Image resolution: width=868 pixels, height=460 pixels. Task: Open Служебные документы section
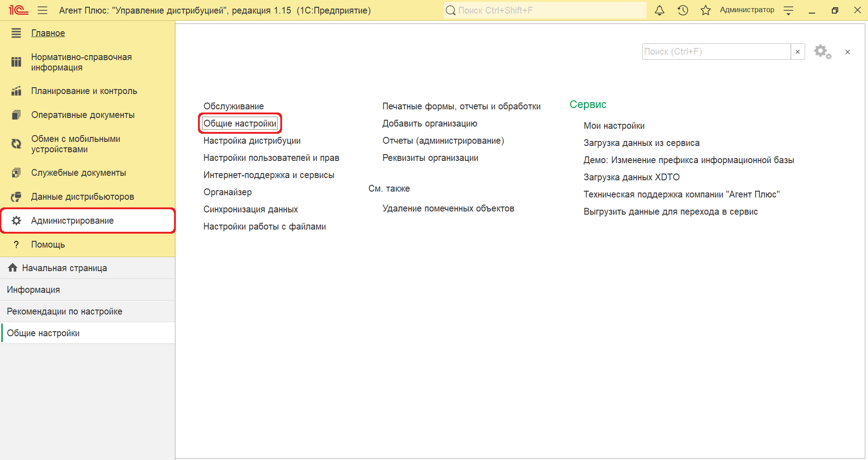click(88, 173)
